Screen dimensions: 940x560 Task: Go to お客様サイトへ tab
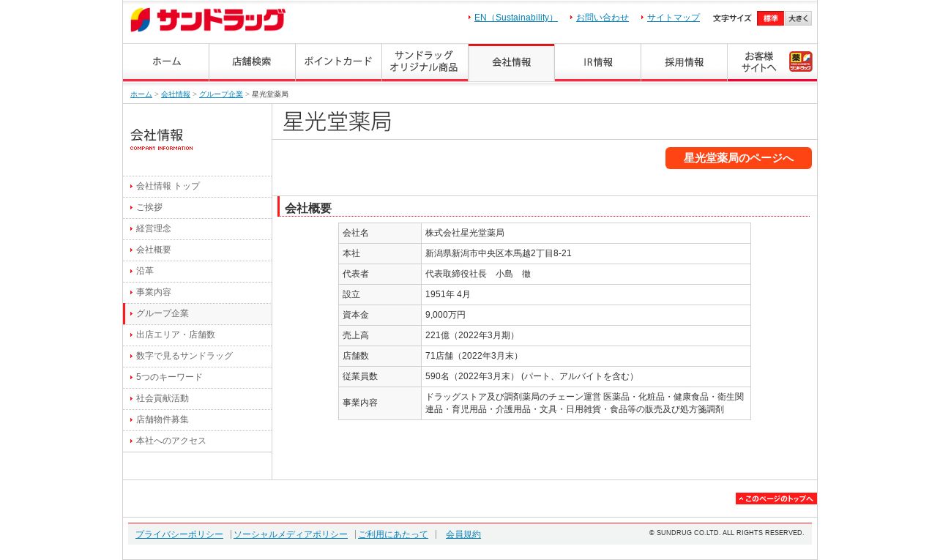point(772,62)
